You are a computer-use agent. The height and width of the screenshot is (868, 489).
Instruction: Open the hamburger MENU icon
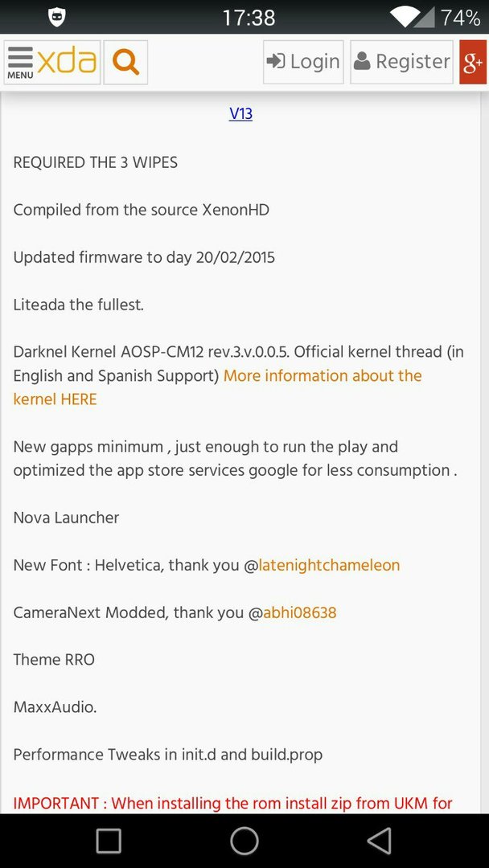click(20, 63)
